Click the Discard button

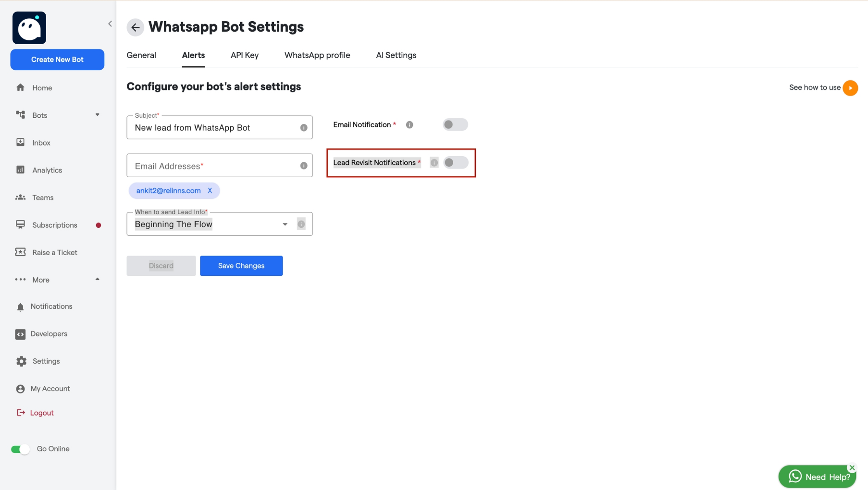(x=161, y=266)
